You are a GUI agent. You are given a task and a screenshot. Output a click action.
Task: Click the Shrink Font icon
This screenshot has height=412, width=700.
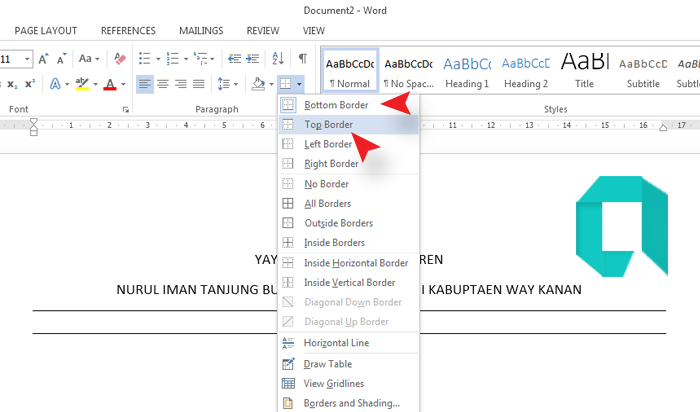tap(61, 58)
